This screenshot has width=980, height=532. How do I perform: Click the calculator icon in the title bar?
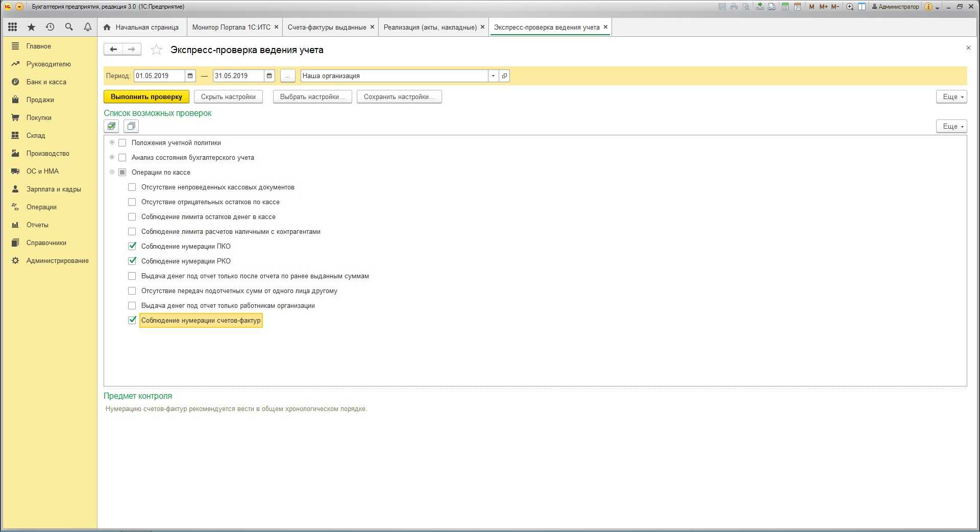click(785, 7)
